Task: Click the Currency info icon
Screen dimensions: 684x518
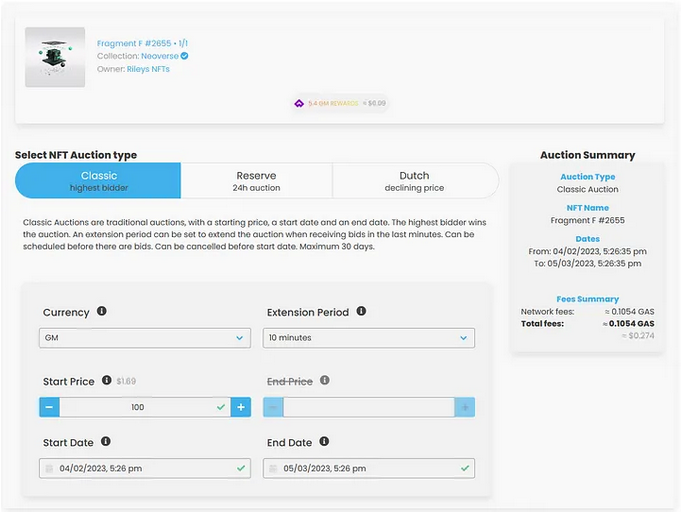Action: pyautogui.click(x=102, y=311)
